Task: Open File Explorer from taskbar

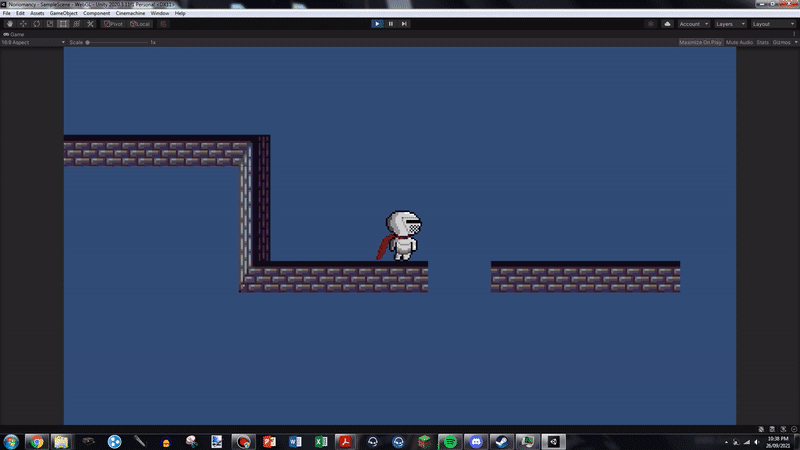Action: click(x=62, y=442)
